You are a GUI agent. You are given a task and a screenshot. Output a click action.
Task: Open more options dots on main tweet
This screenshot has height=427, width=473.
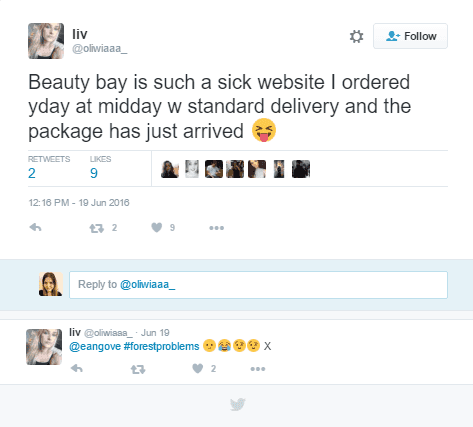pos(217,228)
